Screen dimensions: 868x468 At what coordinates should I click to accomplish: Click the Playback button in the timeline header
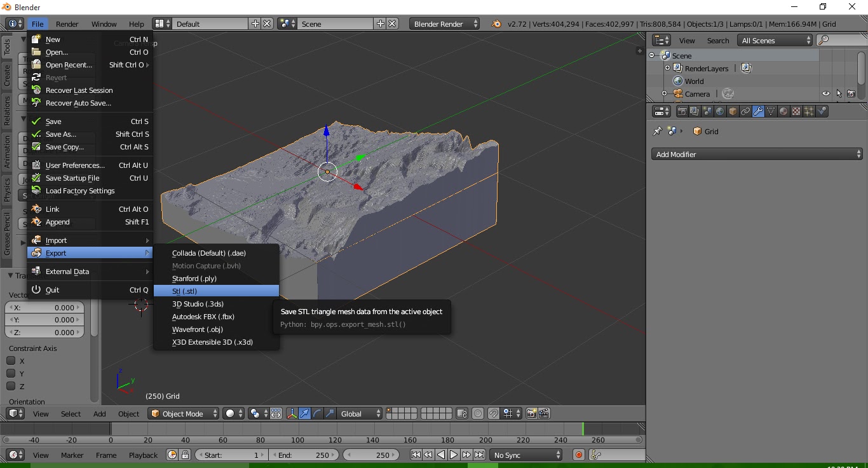143,455
